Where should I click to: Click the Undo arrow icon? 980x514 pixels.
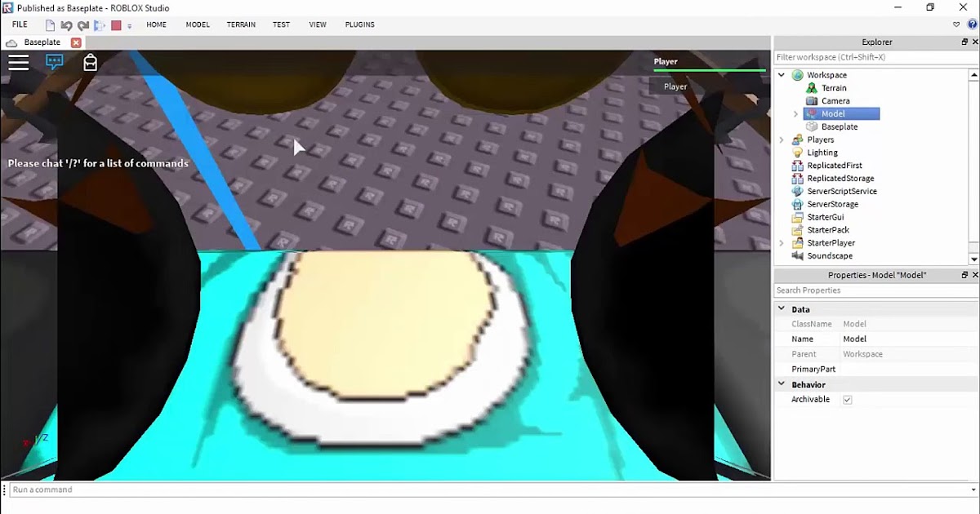point(66,25)
